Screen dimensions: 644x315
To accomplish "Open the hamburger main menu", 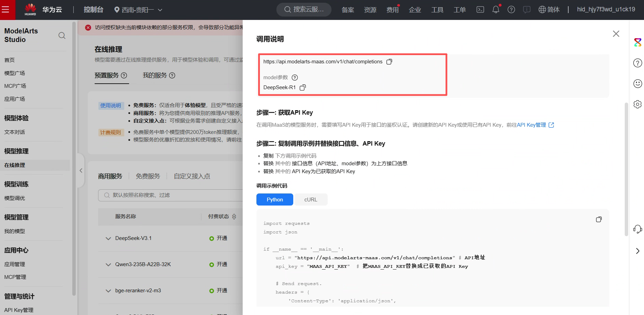I will (x=6, y=10).
